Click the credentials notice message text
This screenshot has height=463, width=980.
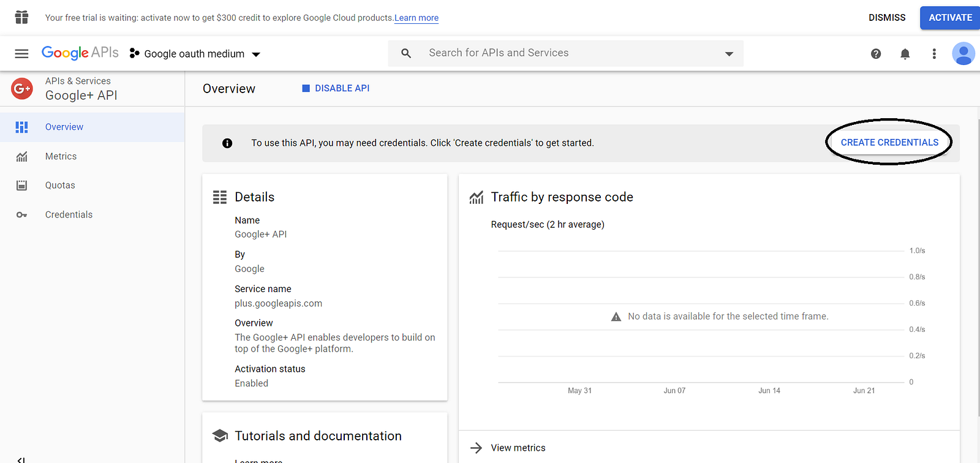click(x=423, y=143)
